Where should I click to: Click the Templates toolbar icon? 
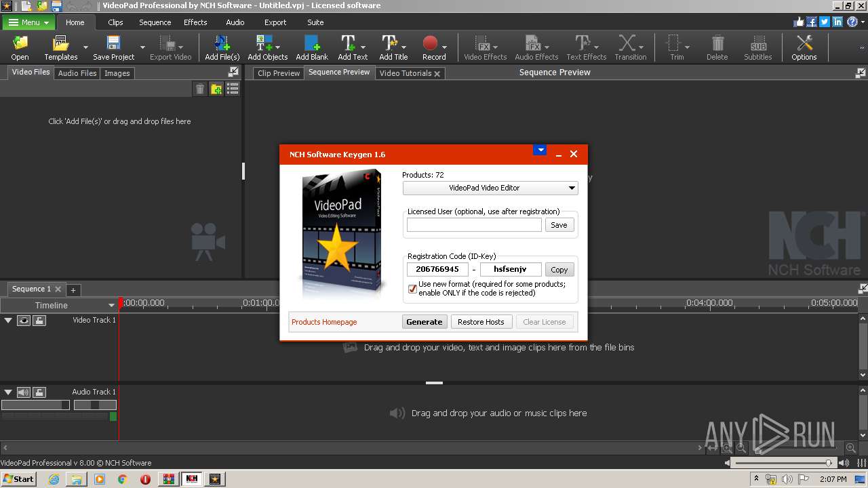61,47
